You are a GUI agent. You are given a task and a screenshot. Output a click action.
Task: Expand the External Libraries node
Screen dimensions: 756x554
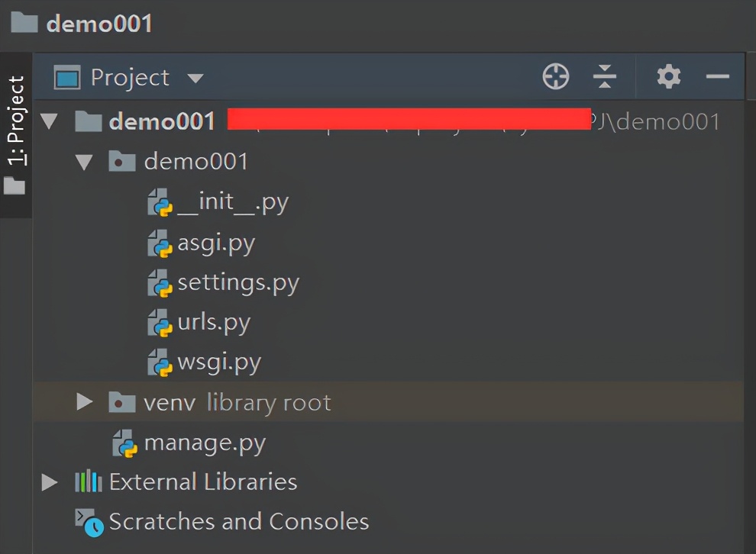click(50, 482)
